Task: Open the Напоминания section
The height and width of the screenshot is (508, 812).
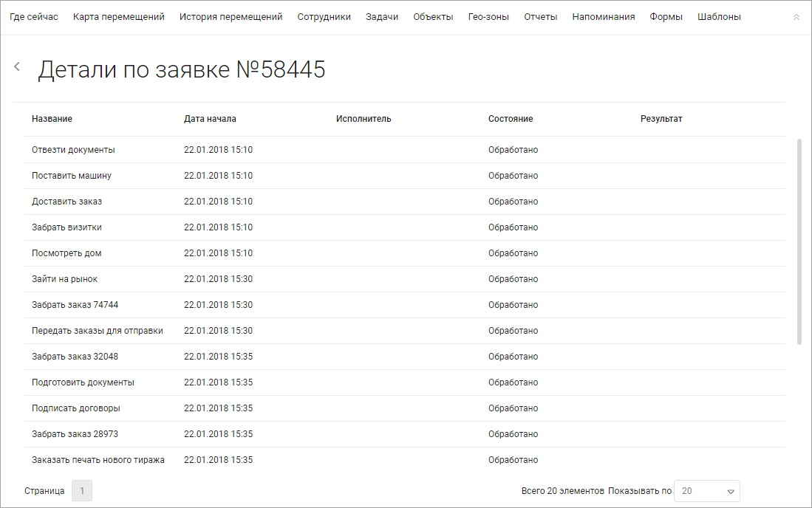Action: (603, 17)
